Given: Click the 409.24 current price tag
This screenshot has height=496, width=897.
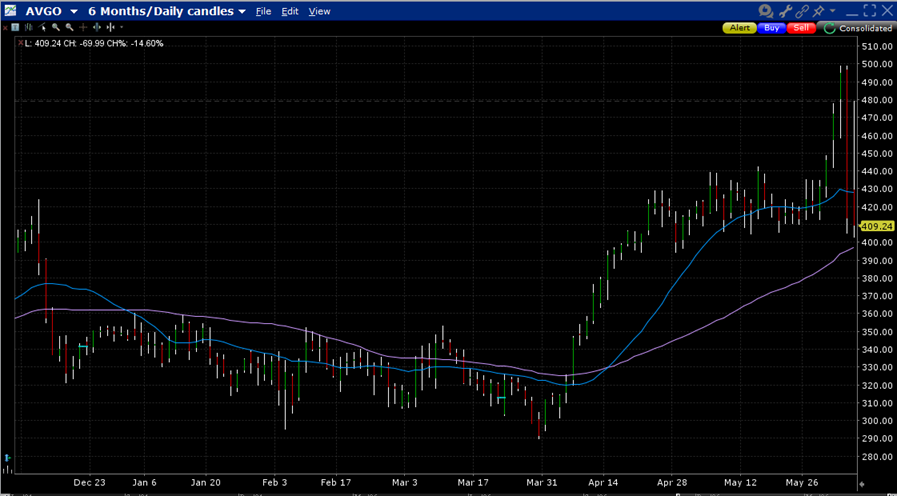Looking at the screenshot, I should click(x=877, y=227).
